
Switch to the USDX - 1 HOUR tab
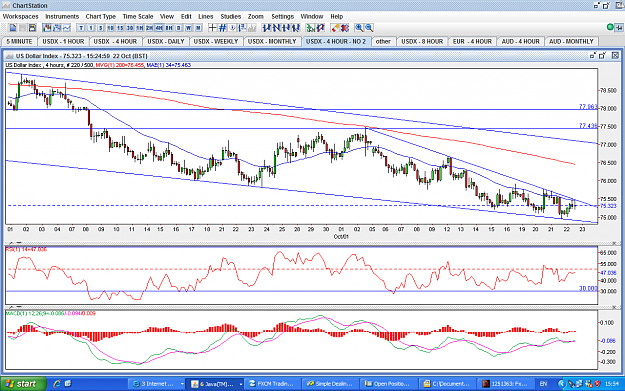[63, 41]
